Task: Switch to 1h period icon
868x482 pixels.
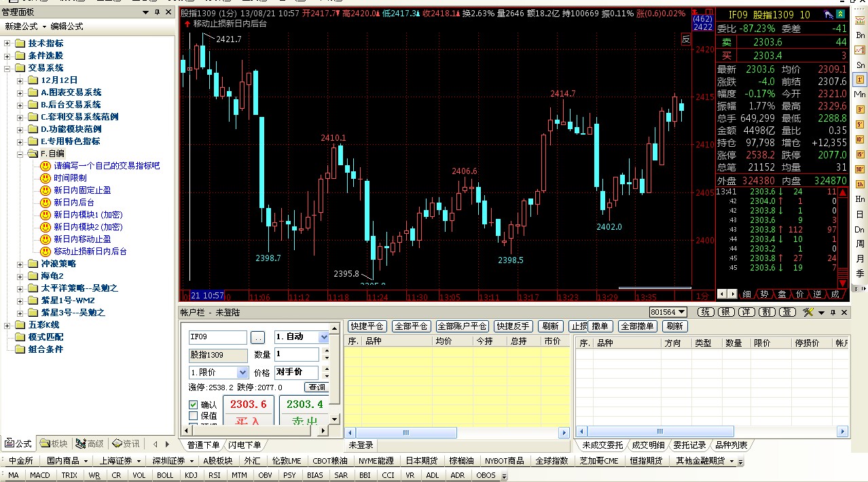Action: [860, 184]
